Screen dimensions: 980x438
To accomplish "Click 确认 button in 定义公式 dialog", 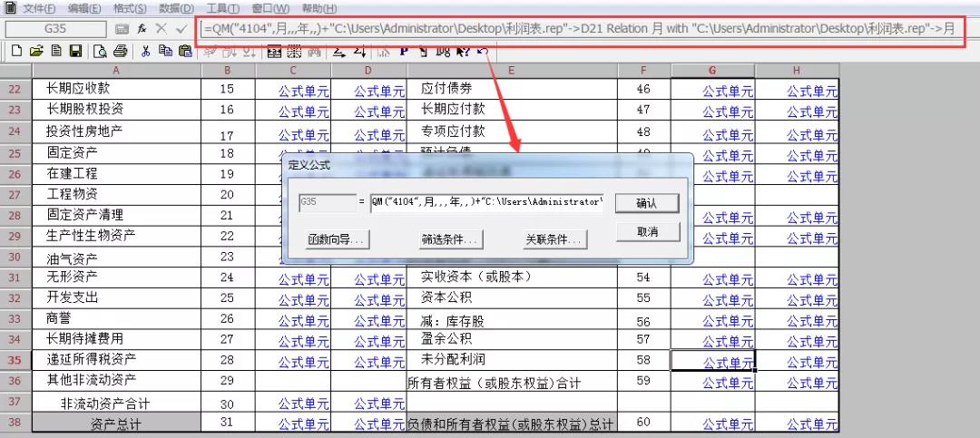I will (x=647, y=204).
